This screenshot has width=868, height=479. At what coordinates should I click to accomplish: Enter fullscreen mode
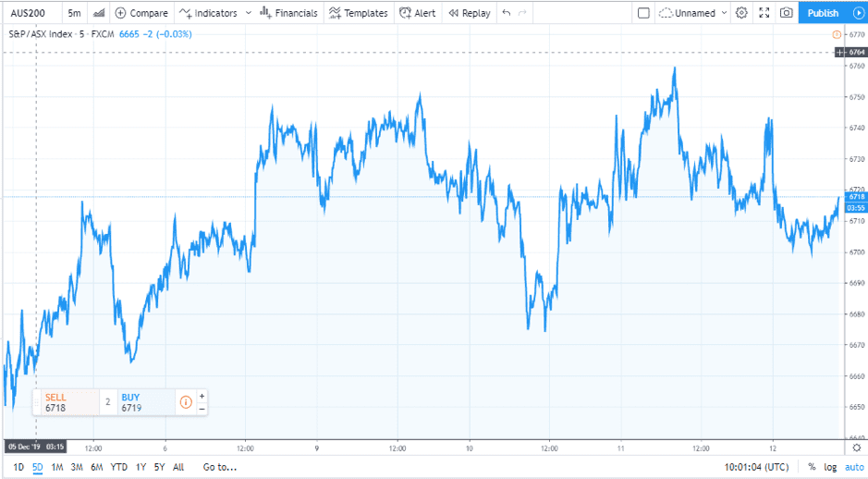pos(764,13)
